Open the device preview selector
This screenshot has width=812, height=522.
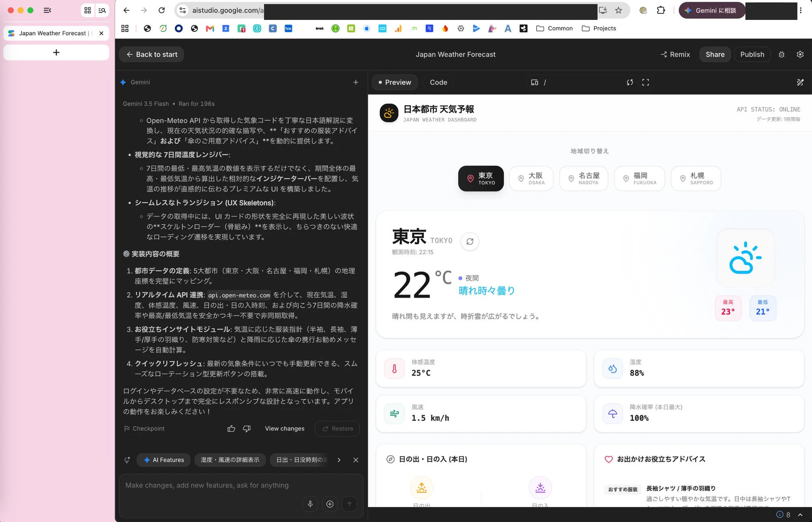tap(535, 82)
